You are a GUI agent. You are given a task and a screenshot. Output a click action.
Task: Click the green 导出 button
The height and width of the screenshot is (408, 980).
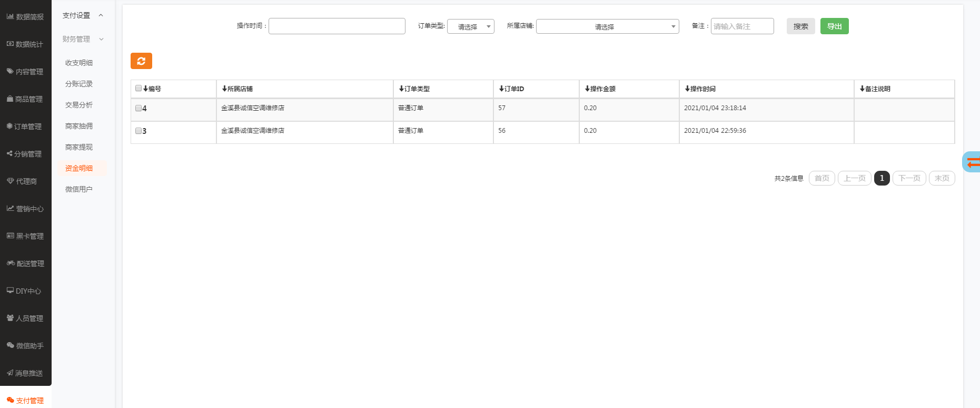(834, 26)
